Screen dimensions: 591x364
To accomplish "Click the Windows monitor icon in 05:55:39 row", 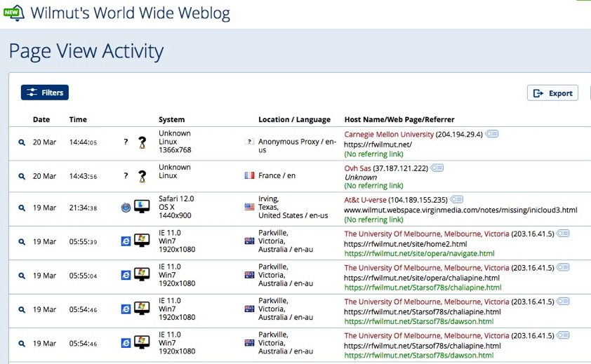I will click(142, 241).
